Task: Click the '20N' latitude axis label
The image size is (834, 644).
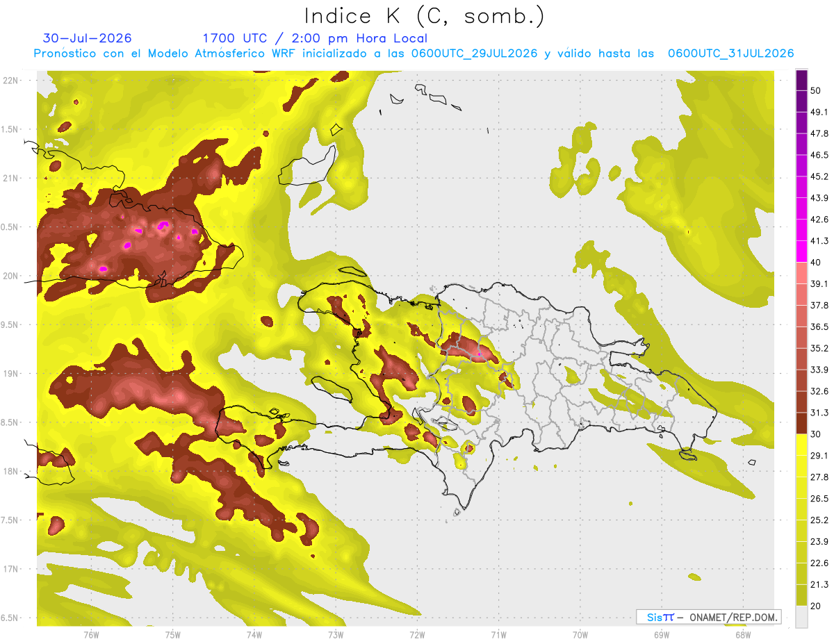Action: pos(10,276)
